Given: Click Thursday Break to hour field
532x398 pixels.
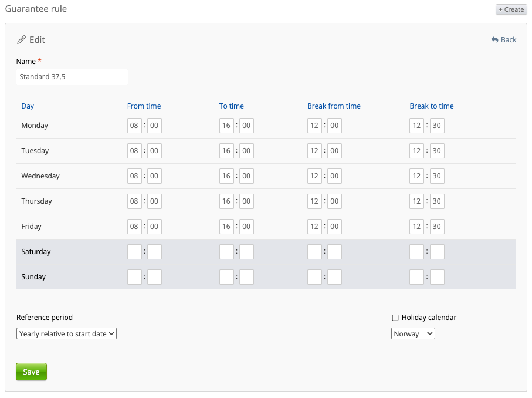Looking at the screenshot, I should 416,201.
